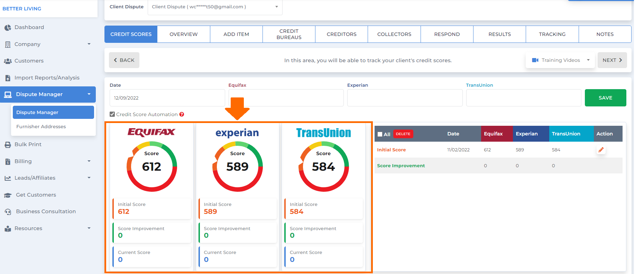Image resolution: width=644 pixels, height=274 pixels.
Task: Click the Company building icon
Action: (x=8, y=45)
